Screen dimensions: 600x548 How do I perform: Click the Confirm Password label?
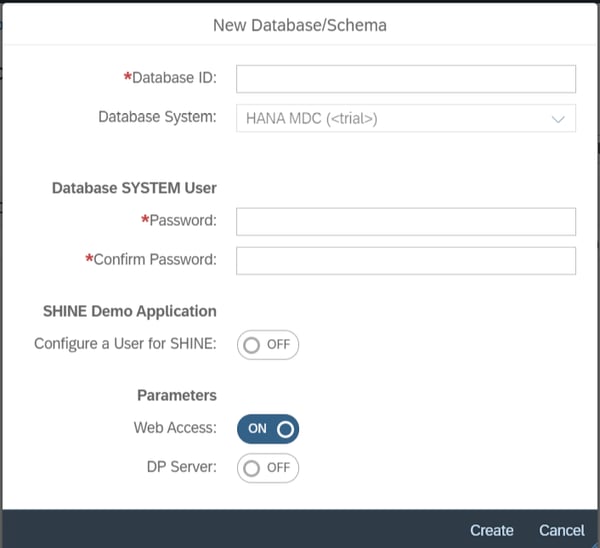pyautogui.click(x=151, y=259)
